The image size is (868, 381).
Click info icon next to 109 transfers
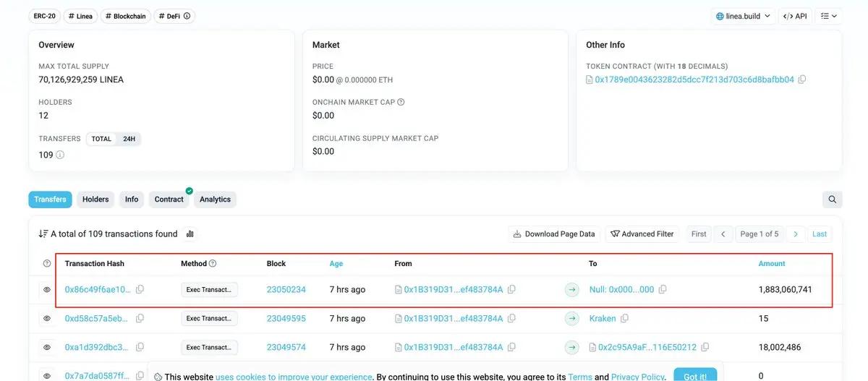(60, 155)
